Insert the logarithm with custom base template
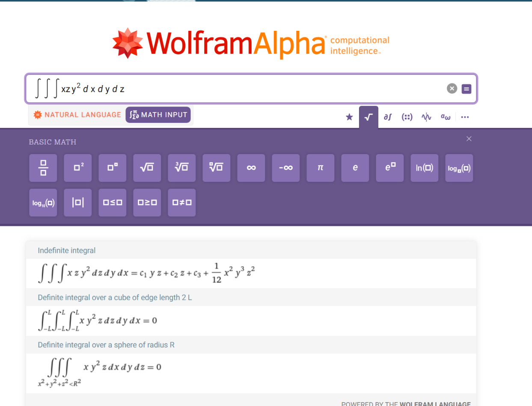 pyautogui.click(x=459, y=168)
